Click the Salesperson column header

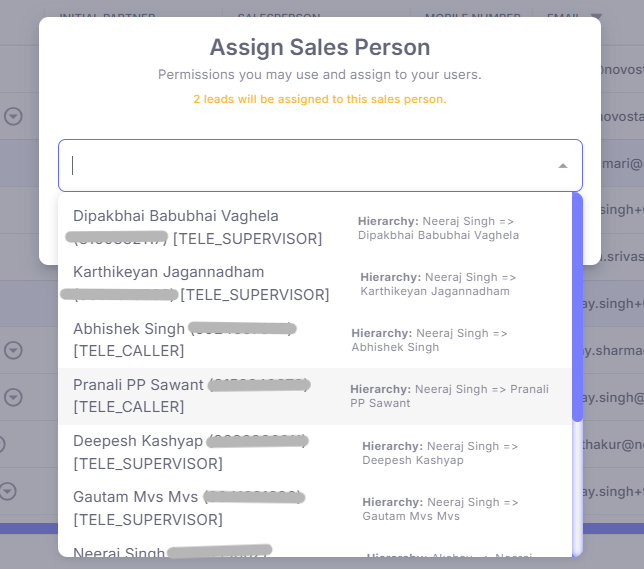pos(278,17)
